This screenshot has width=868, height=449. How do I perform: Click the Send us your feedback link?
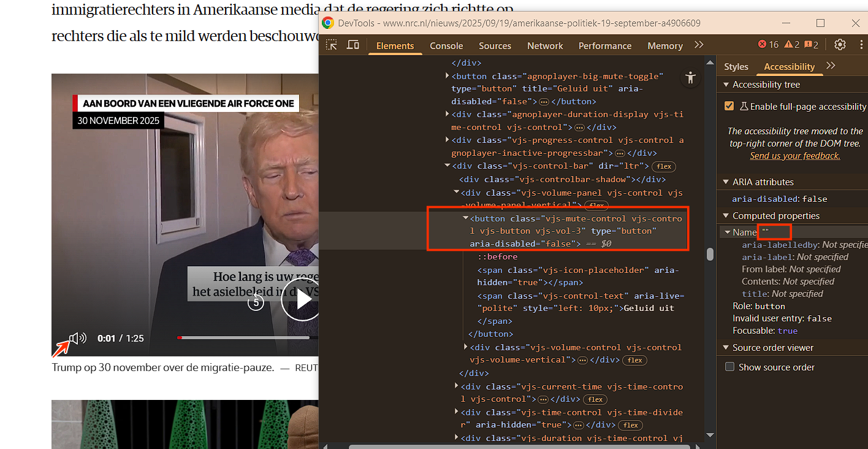tap(794, 156)
